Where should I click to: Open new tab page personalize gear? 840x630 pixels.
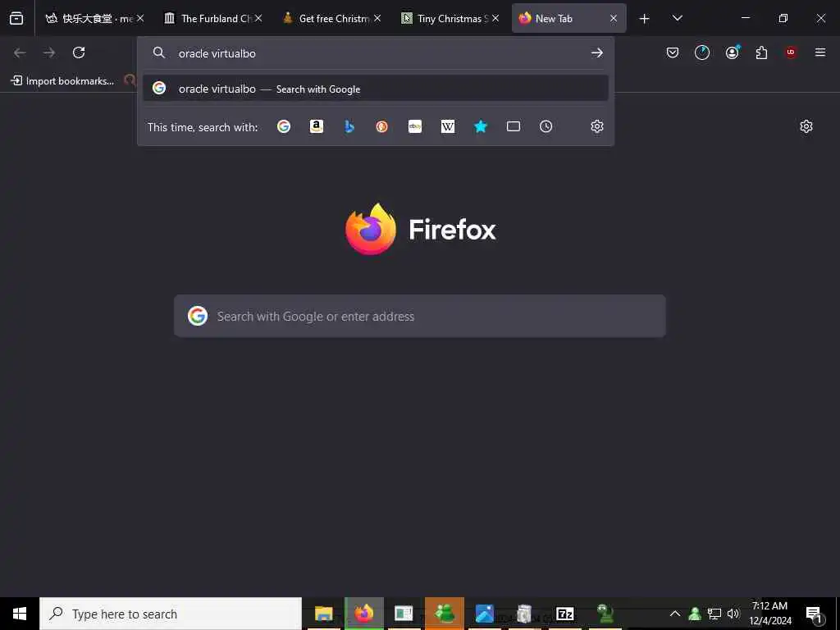[806, 126]
